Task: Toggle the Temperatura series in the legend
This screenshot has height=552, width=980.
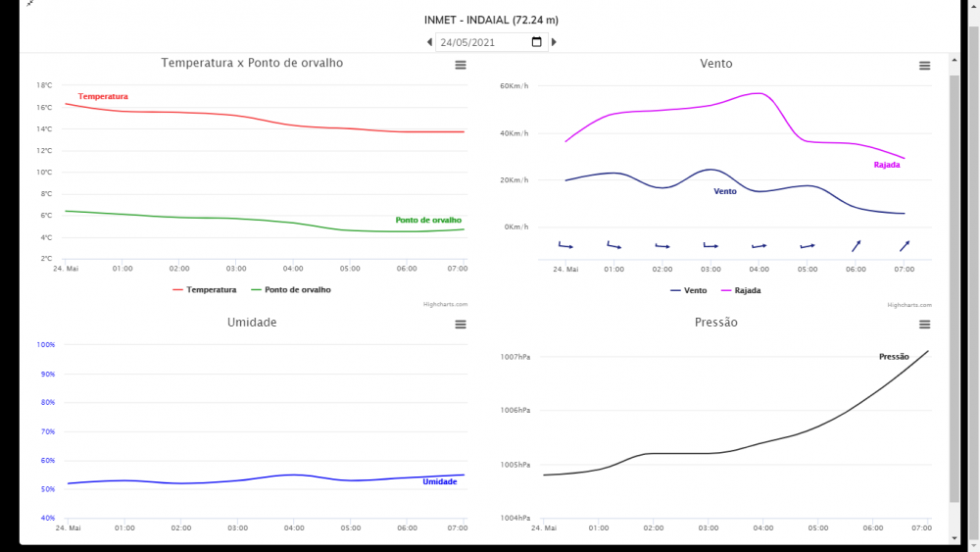Action: click(204, 290)
